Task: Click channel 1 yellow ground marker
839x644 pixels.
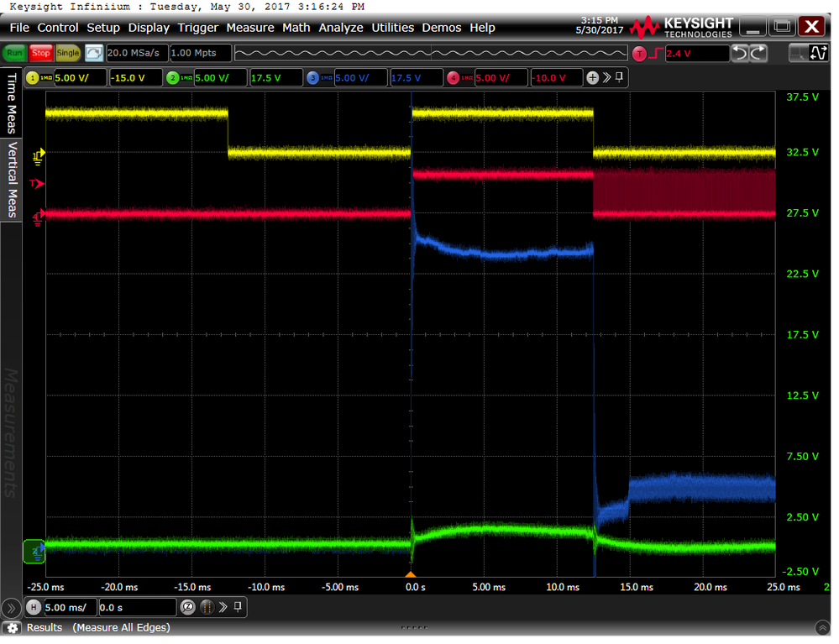Action: coord(38,156)
